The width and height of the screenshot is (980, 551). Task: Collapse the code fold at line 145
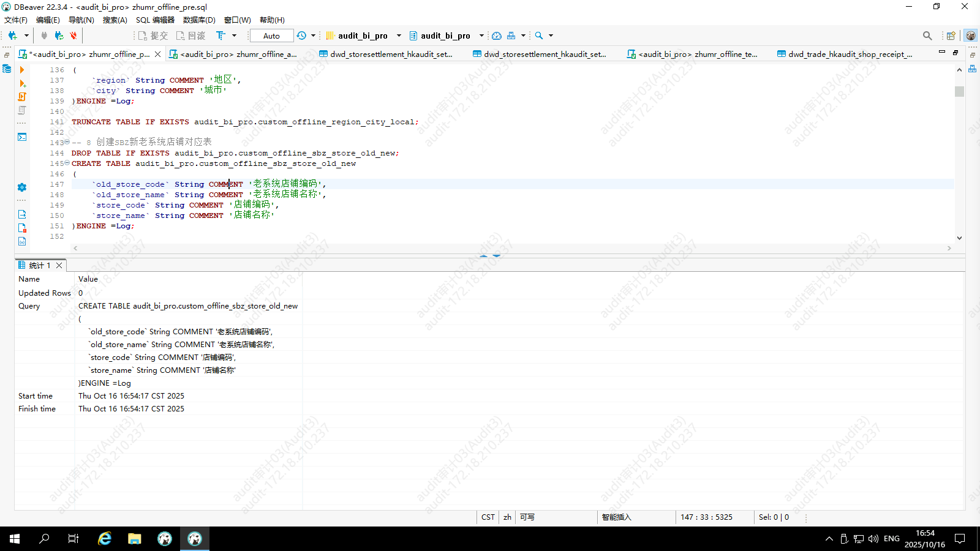coord(67,163)
